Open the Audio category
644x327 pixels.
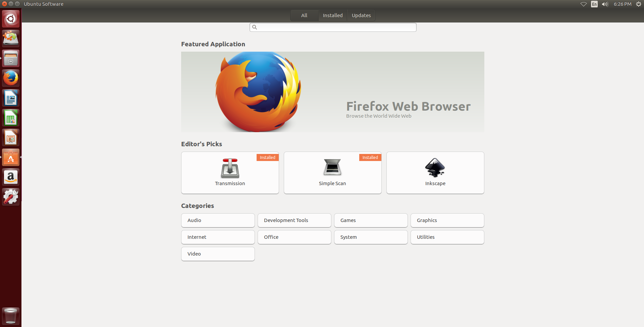218,220
